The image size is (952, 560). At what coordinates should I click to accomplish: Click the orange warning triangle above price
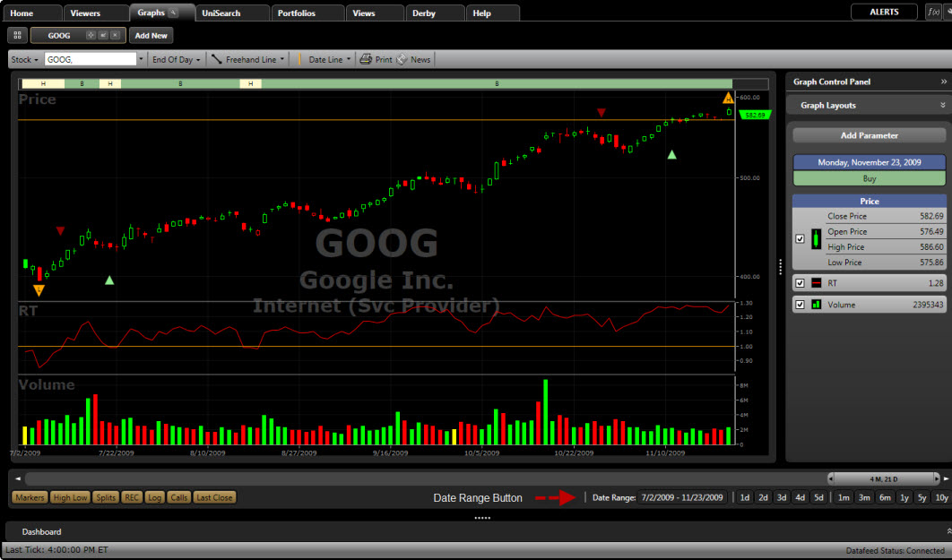pyautogui.click(x=728, y=98)
